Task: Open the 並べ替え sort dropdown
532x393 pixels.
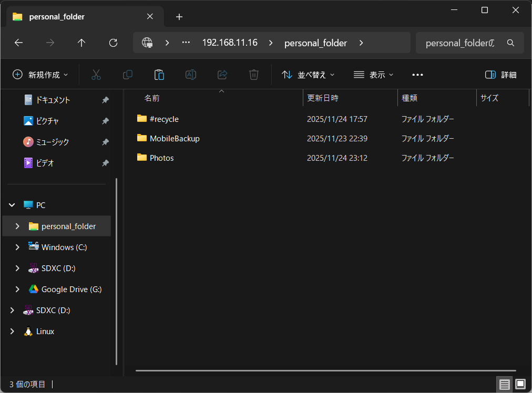Action: pos(308,75)
